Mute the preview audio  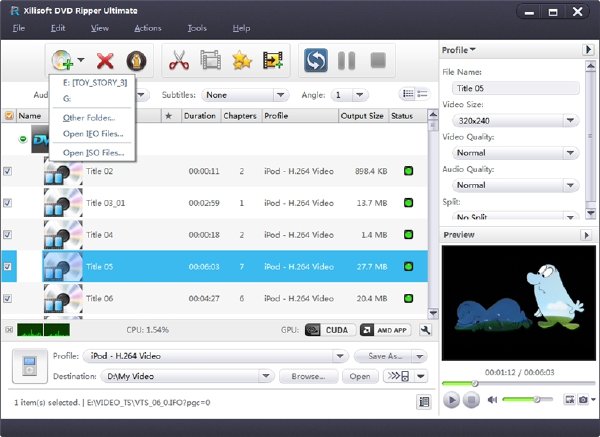(x=492, y=400)
